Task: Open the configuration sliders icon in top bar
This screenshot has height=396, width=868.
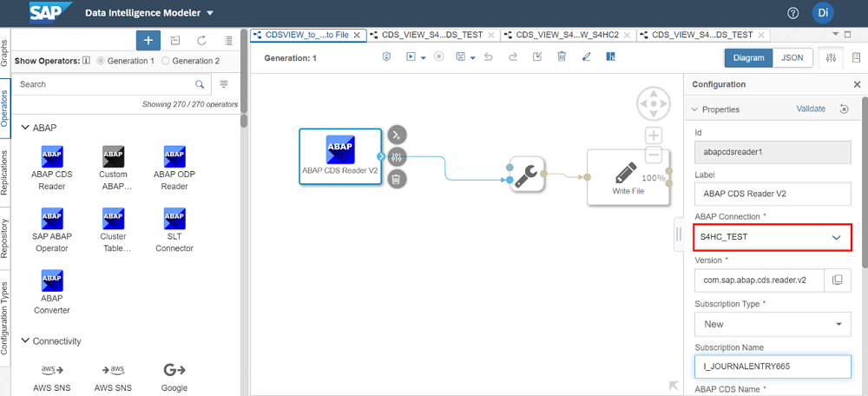Action: coord(831,57)
